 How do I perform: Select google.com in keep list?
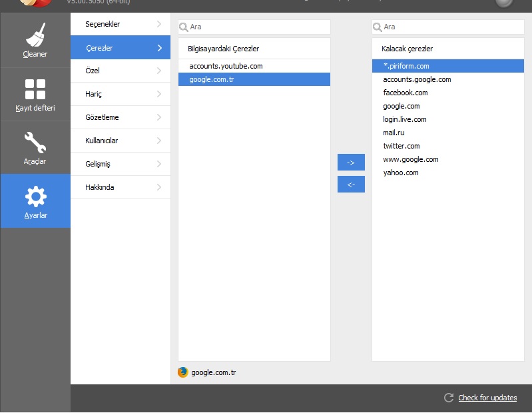(448, 106)
